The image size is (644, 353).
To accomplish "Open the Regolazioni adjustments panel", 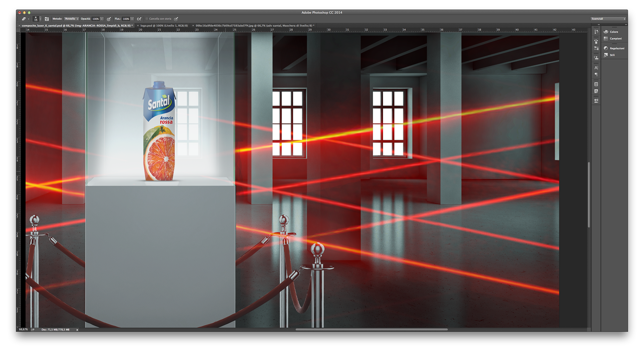I will tap(614, 48).
